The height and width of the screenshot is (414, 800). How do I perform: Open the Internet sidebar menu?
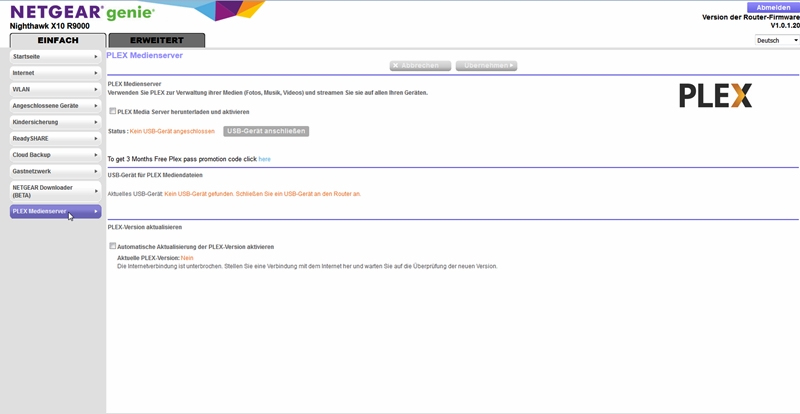(55, 73)
